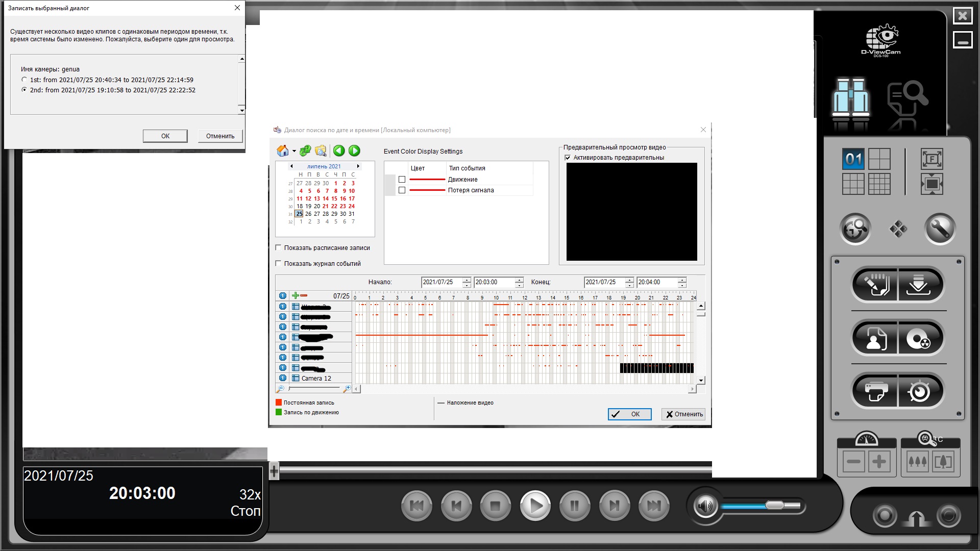Select the four-split screen layout icon
The image size is (980, 551).
[879, 159]
